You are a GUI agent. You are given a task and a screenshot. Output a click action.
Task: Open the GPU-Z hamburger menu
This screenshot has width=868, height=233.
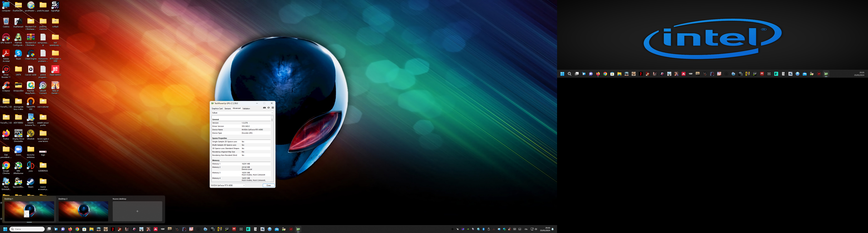click(273, 108)
